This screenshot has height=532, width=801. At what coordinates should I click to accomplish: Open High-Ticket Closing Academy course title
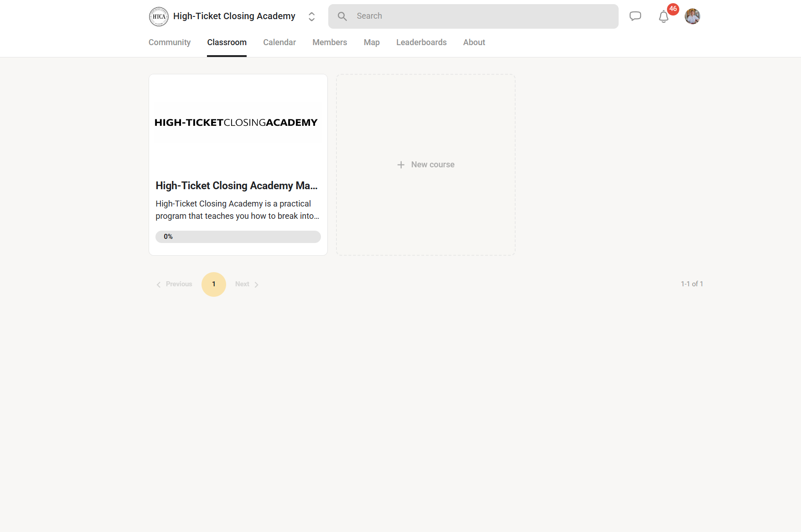tap(237, 186)
